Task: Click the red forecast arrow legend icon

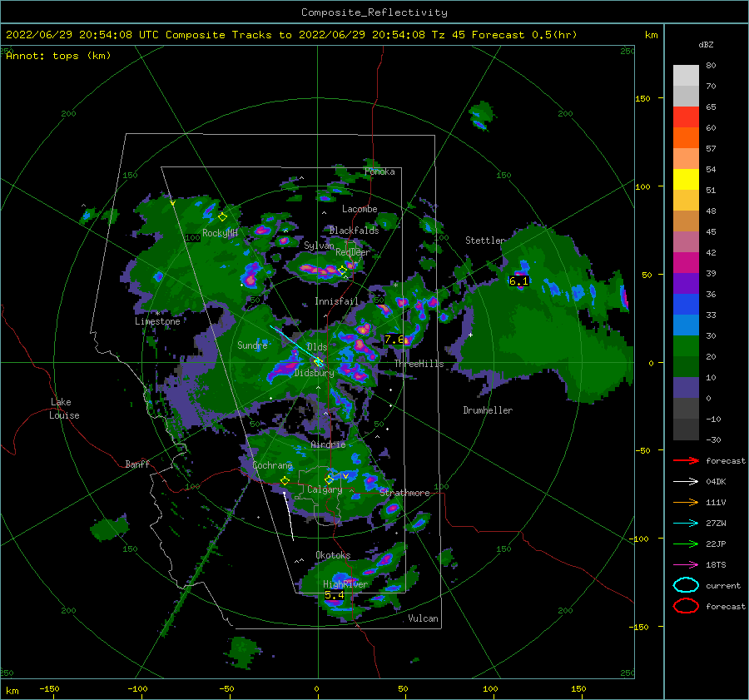Action: coord(686,460)
